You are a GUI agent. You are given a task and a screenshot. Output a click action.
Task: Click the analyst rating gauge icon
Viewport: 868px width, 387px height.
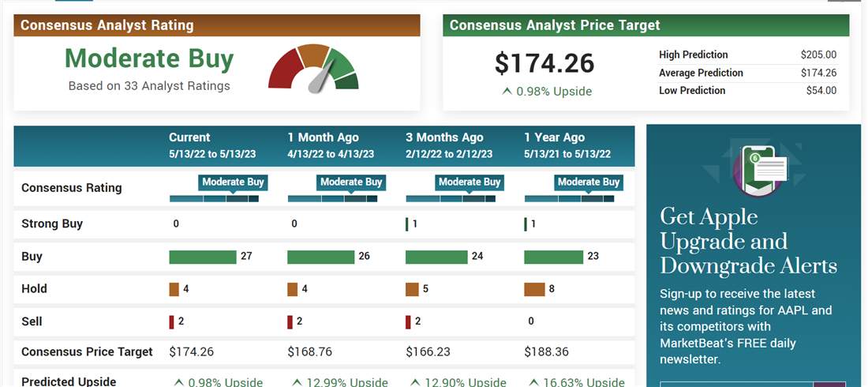pyautogui.click(x=313, y=70)
